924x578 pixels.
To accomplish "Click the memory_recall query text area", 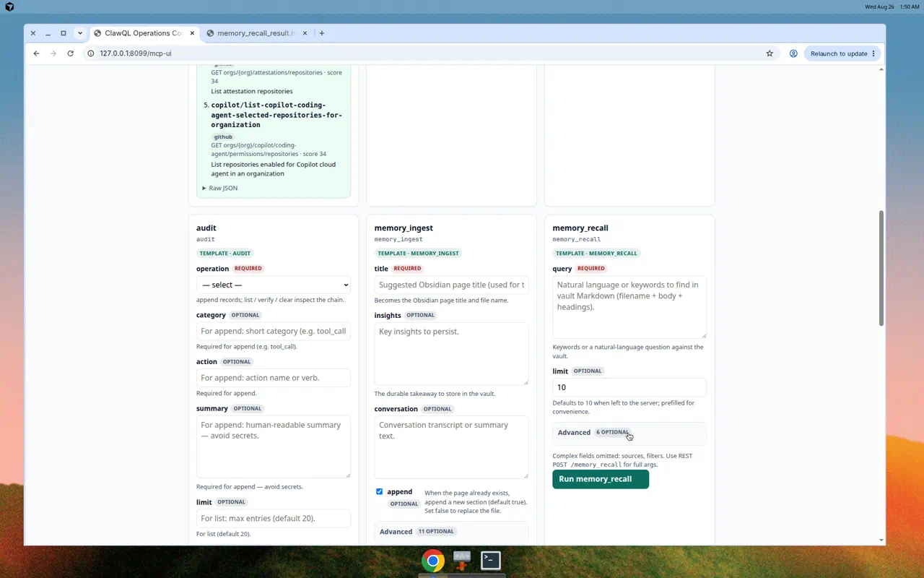I will coord(629,307).
